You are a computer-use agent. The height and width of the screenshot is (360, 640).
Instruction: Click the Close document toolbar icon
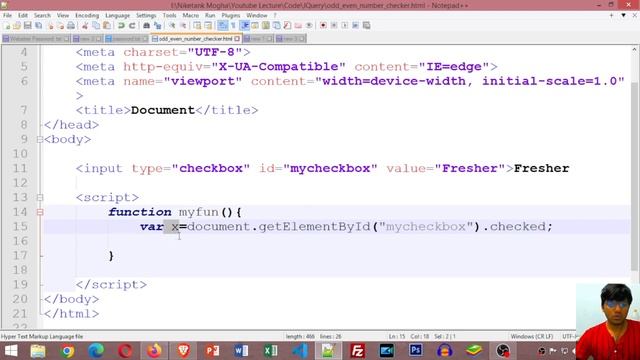click(50, 25)
